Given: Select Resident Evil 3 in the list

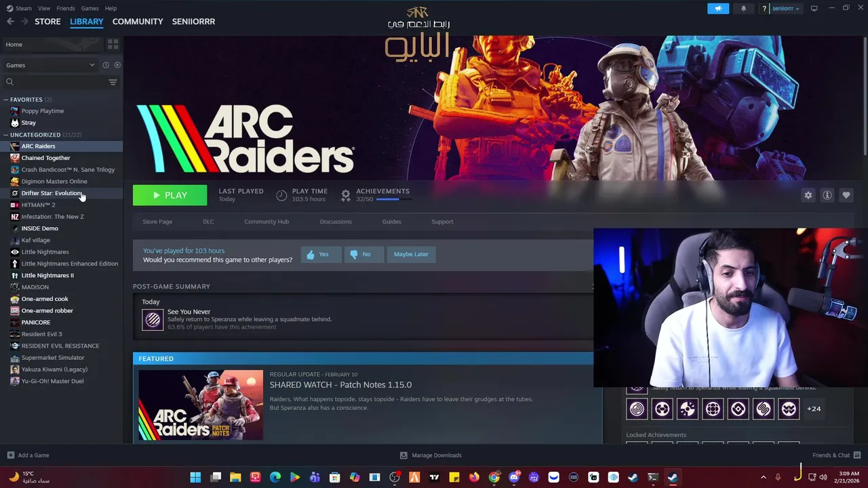Looking at the screenshot, I should (41, 334).
